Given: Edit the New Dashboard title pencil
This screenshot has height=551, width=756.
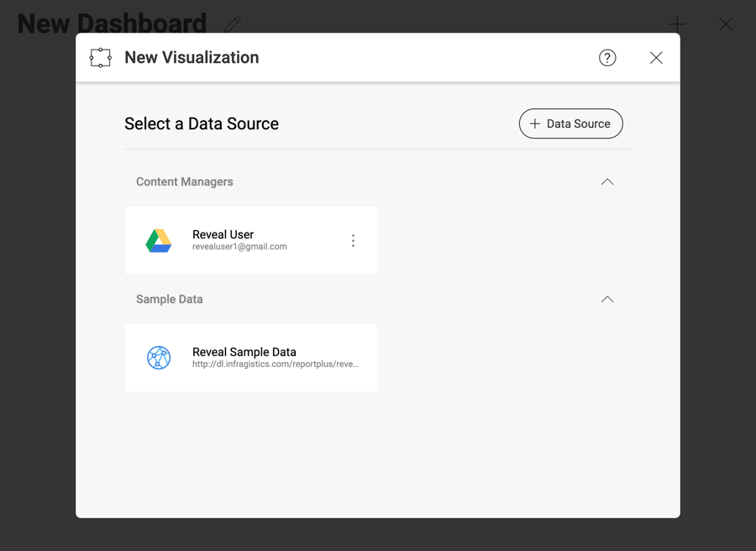Looking at the screenshot, I should point(233,24).
